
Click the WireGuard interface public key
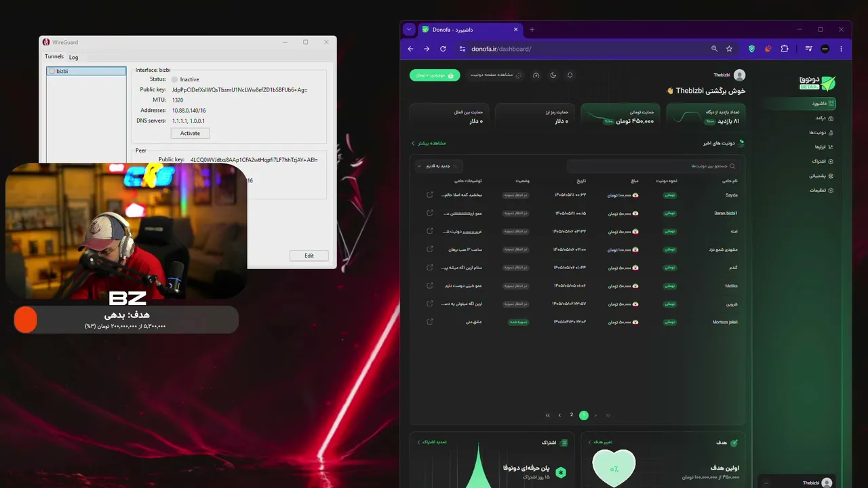[239, 89]
